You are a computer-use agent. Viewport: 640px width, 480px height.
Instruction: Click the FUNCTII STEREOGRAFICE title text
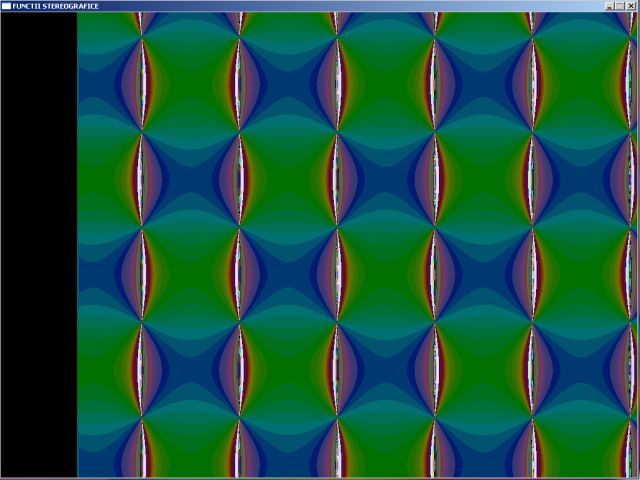(x=56, y=6)
